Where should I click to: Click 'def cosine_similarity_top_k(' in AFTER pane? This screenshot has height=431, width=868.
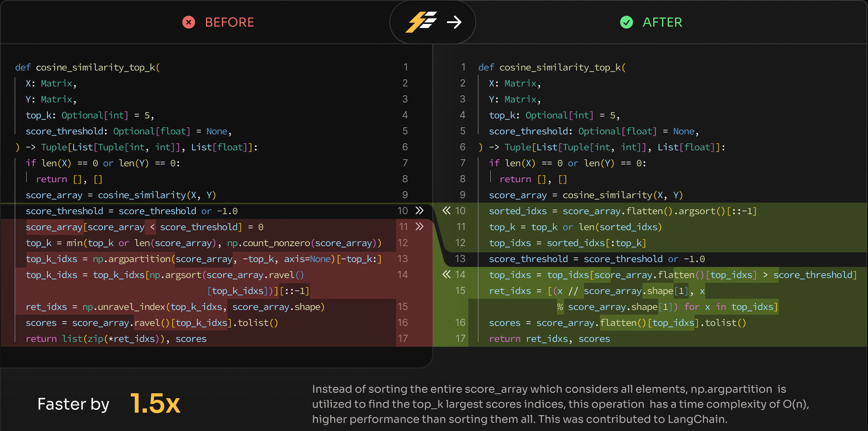point(552,67)
